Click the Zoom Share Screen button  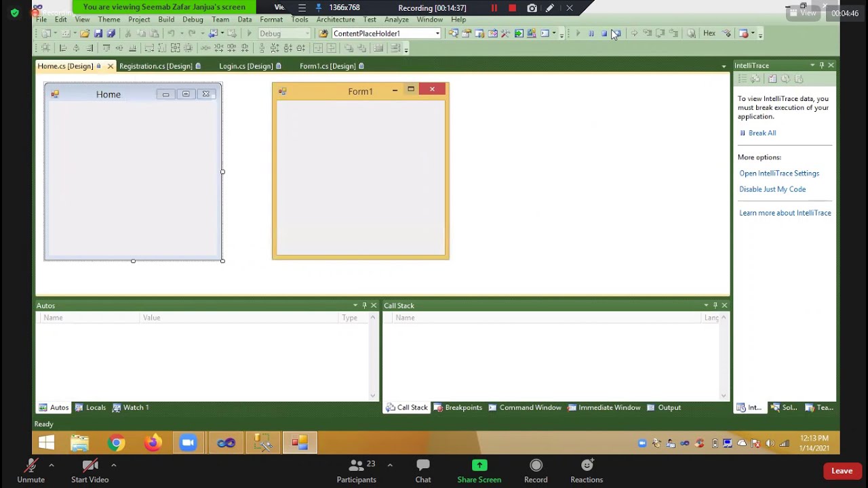(479, 471)
